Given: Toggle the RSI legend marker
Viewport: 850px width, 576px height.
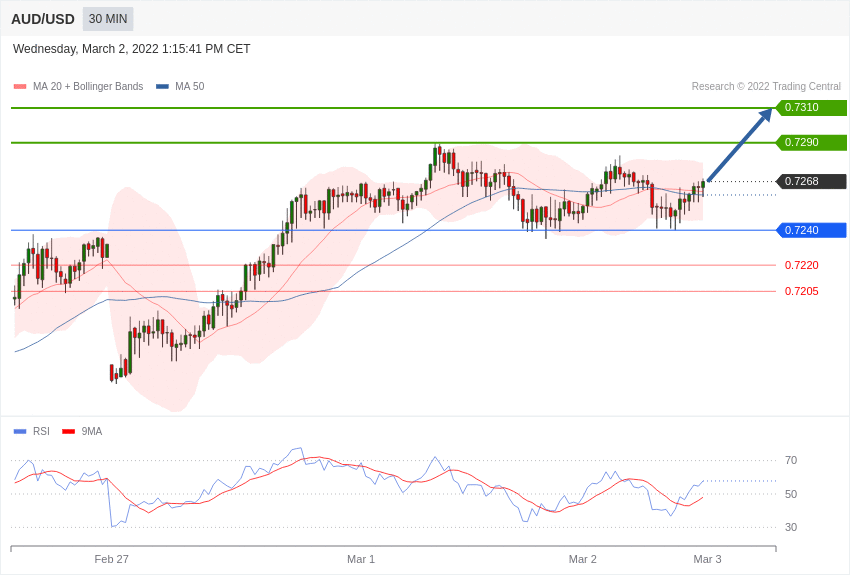Looking at the screenshot, I should click(x=20, y=432).
